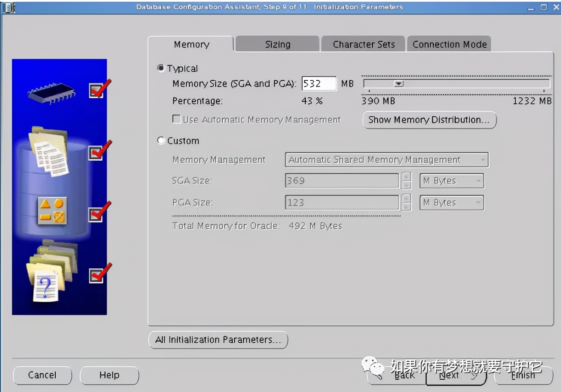Screen dimensions: 561x392
Task: Click the question mark document icon
Action: point(46,285)
